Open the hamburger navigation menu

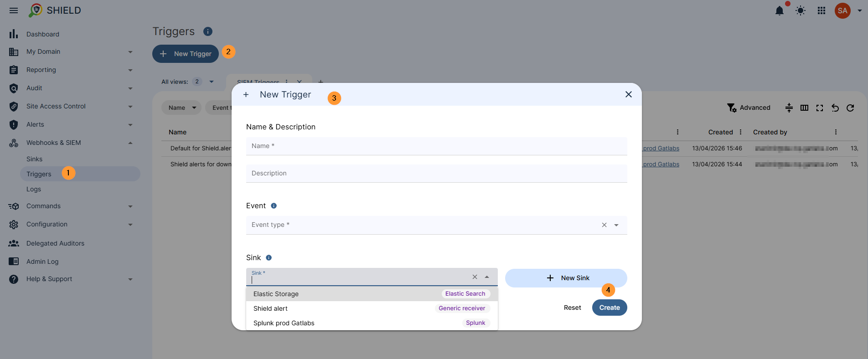click(14, 10)
